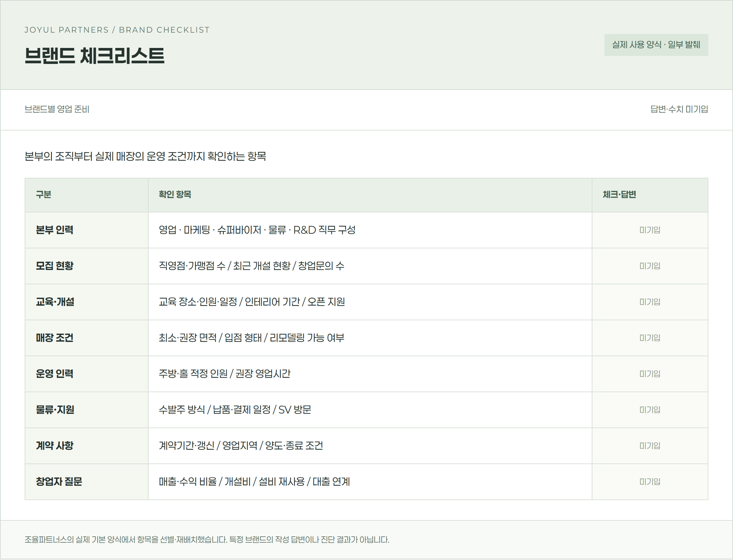Viewport: 733px width, 560px height.
Task: Click '미기입' cell in 본부 인력 row
Action: (650, 230)
